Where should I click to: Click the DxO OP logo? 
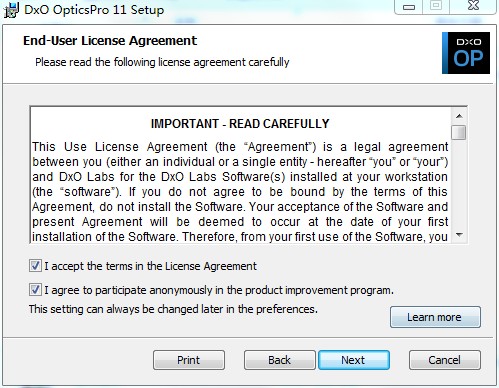(x=466, y=53)
